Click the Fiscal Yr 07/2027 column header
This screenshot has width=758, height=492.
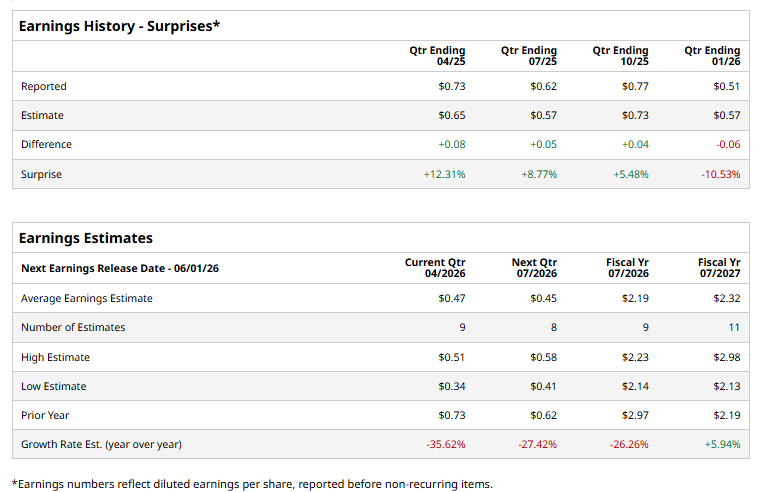click(x=719, y=268)
